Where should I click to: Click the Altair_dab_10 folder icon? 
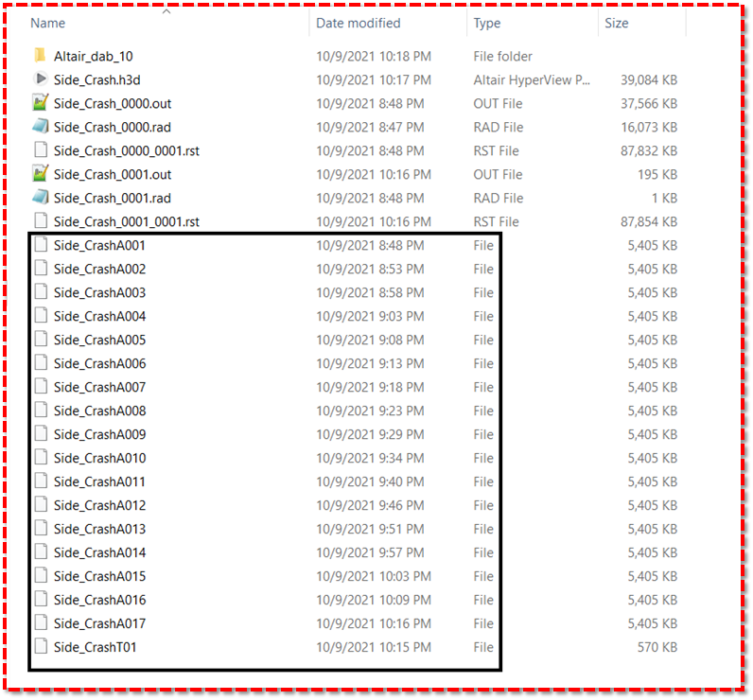pyautogui.click(x=41, y=56)
